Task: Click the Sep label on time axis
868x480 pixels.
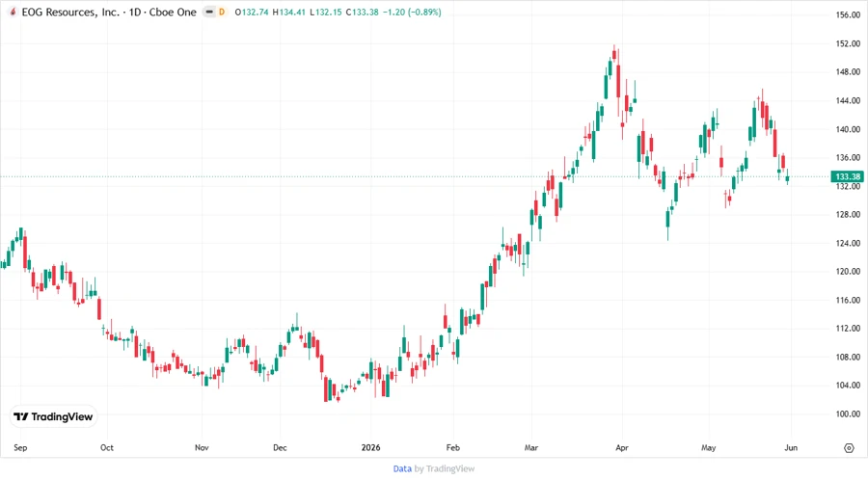Action: point(20,447)
